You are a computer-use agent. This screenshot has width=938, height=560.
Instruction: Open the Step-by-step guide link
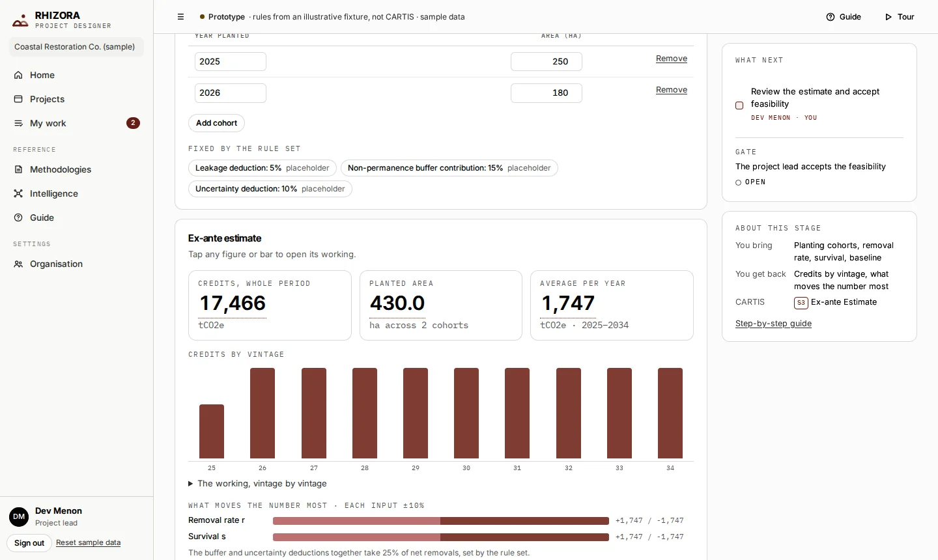pyautogui.click(x=773, y=324)
